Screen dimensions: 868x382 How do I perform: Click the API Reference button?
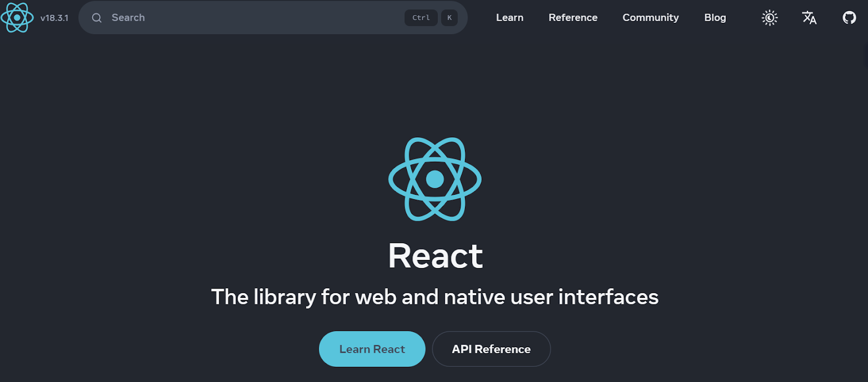[x=492, y=349]
